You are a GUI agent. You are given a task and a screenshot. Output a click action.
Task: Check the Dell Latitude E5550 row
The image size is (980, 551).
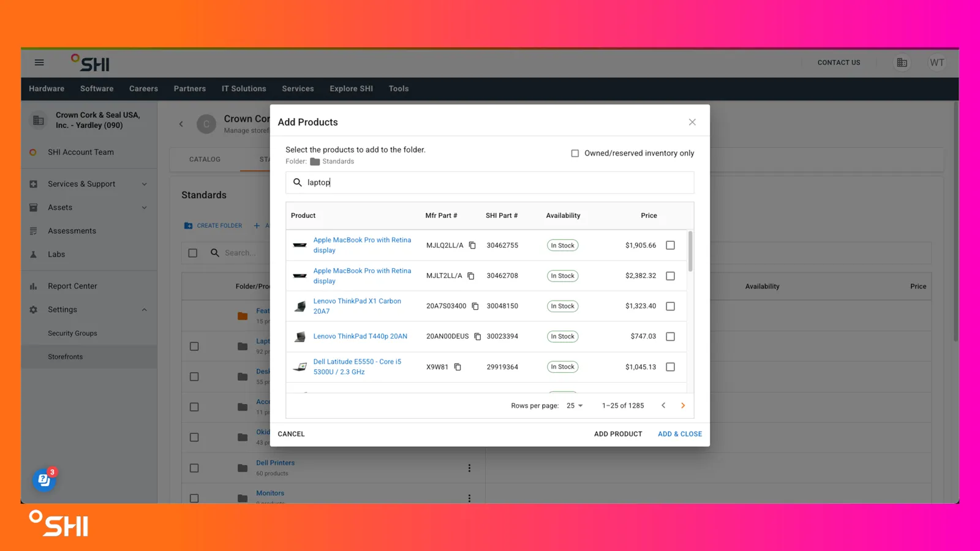pos(671,367)
